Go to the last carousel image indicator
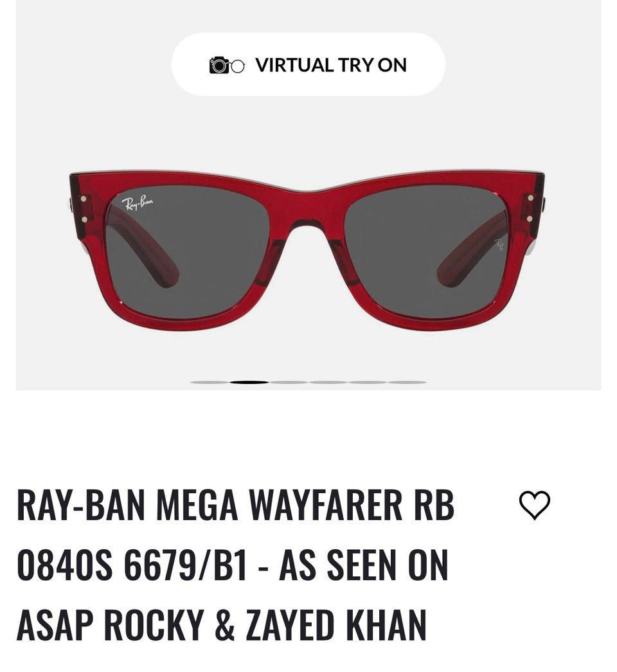 [407, 382]
